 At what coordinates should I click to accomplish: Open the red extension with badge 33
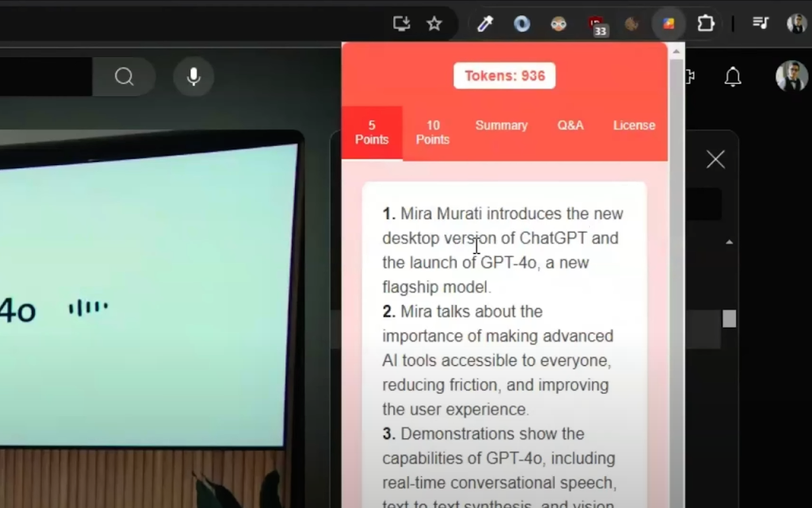point(596,25)
